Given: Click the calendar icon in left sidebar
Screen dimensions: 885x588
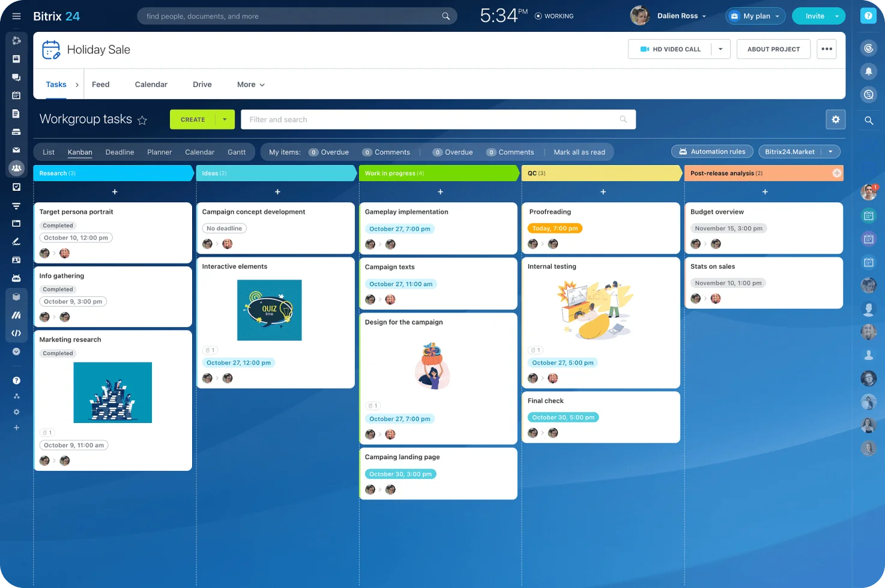Looking at the screenshot, I should [x=16, y=95].
